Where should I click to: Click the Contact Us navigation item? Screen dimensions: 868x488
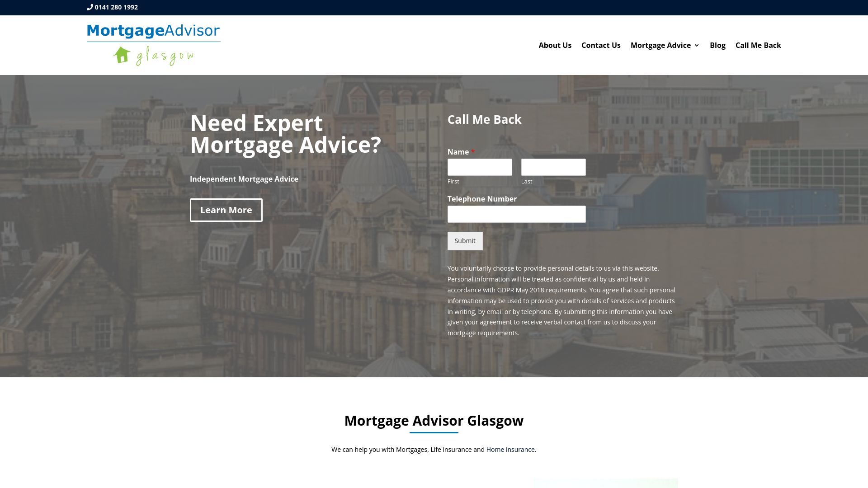click(601, 45)
